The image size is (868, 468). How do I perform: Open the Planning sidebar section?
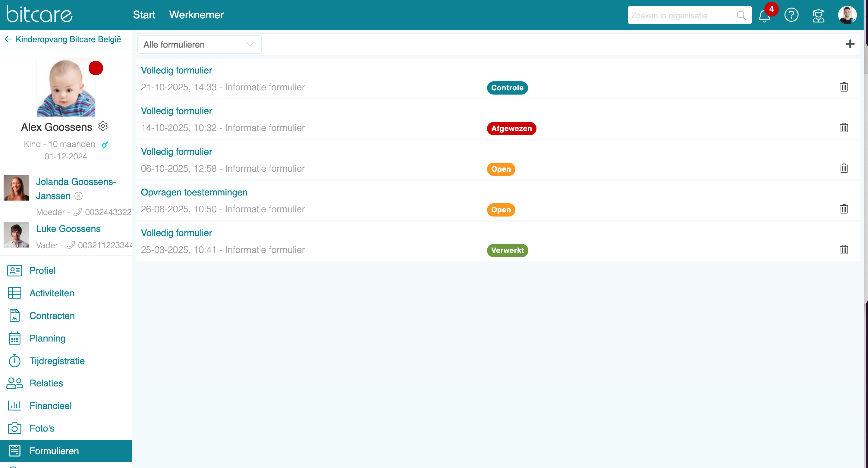47,339
